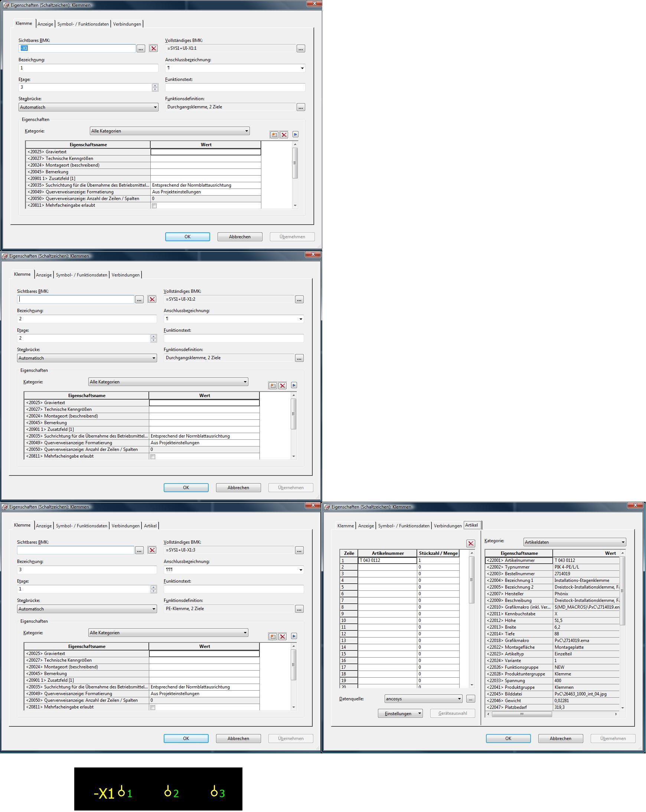
Task: Open the Datenquelle 'ancosys' dropdown
Action: (x=423, y=699)
